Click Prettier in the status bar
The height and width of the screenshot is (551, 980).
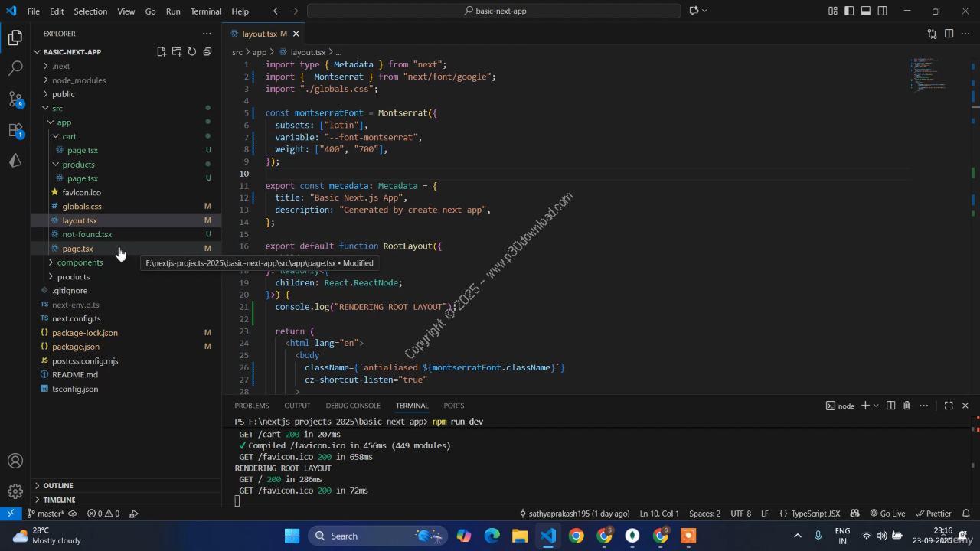[x=933, y=514]
